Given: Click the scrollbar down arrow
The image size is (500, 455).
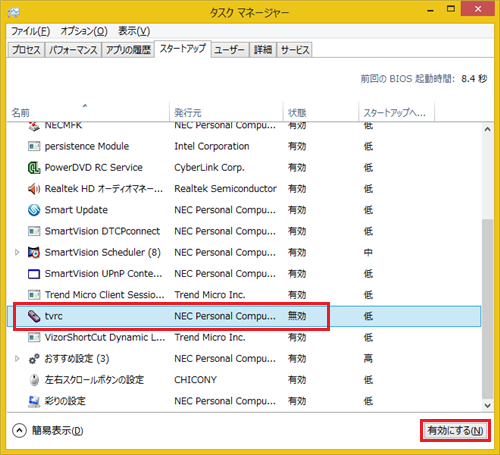Looking at the screenshot, I should click(488, 405).
